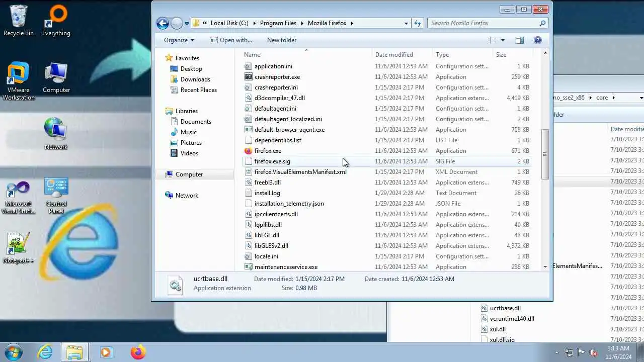This screenshot has width=644, height=362.
Task: Click the tray volume muted icon
Action: pyautogui.click(x=593, y=352)
